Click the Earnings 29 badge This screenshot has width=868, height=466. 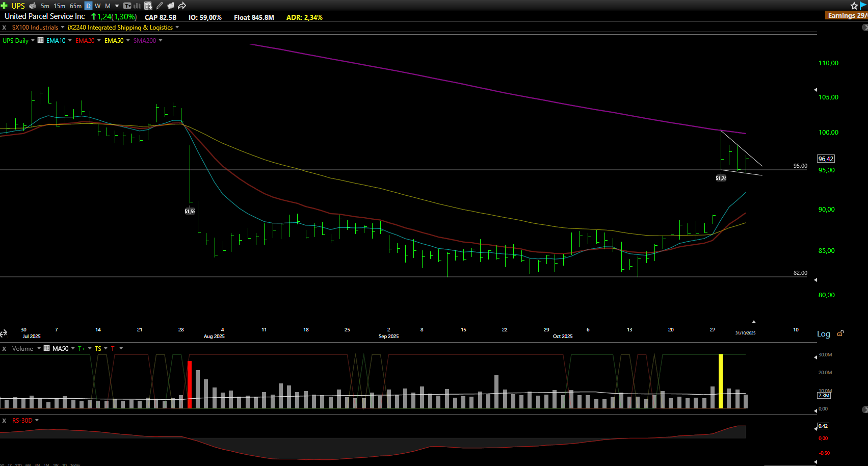847,15
